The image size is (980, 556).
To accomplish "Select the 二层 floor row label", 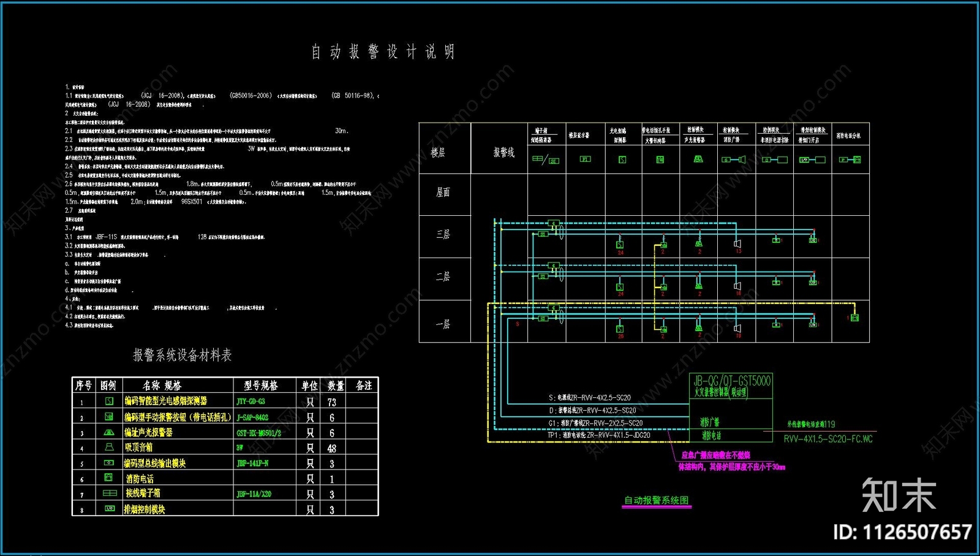I will 443,277.
